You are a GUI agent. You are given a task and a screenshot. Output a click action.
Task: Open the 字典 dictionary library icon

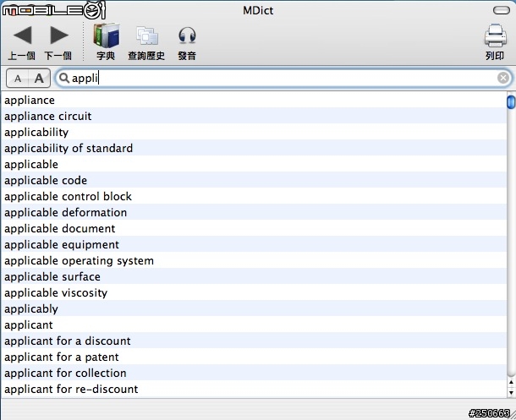click(106, 35)
